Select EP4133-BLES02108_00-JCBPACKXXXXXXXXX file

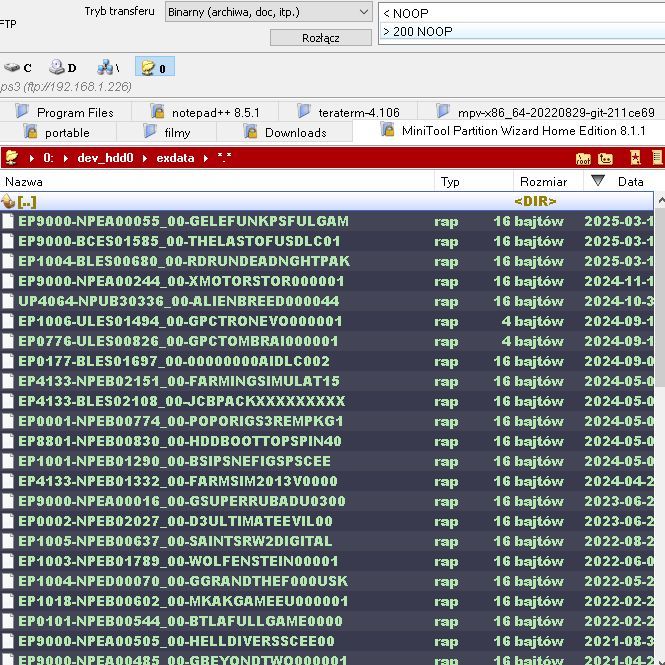click(327, 401)
